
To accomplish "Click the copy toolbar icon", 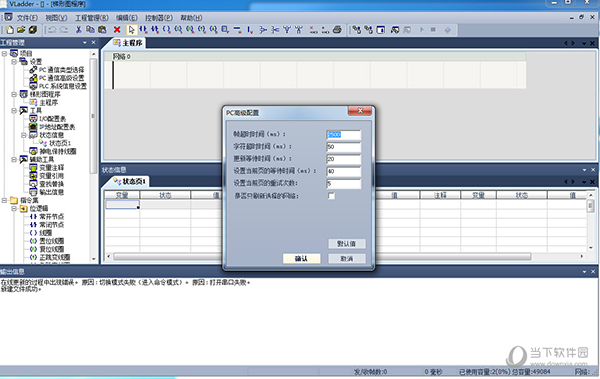I will point(90,30).
